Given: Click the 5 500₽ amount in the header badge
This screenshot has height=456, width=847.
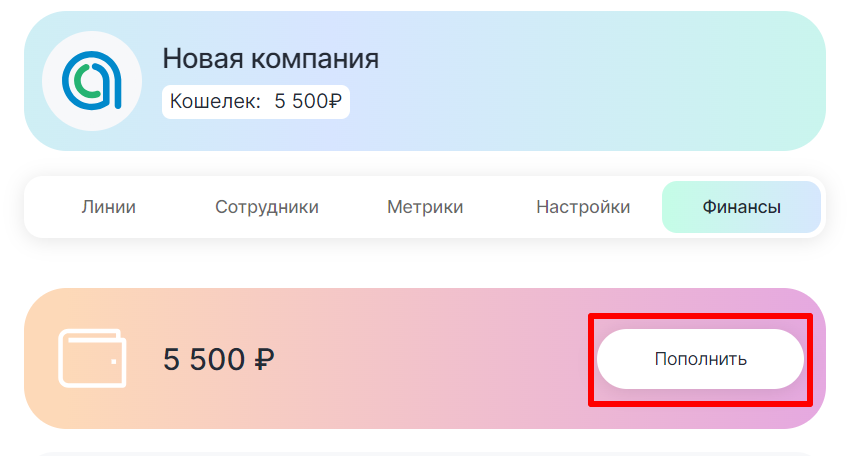Looking at the screenshot, I should [x=308, y=101].
